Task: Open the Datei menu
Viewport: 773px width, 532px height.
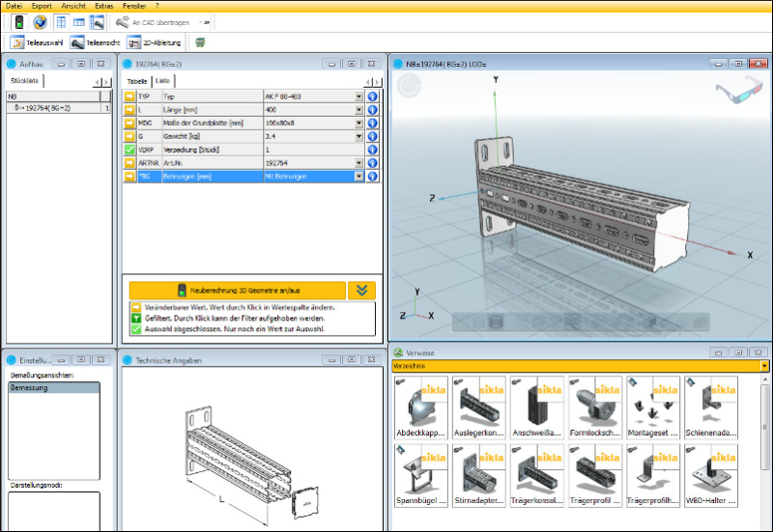Action: pos(14,6)
